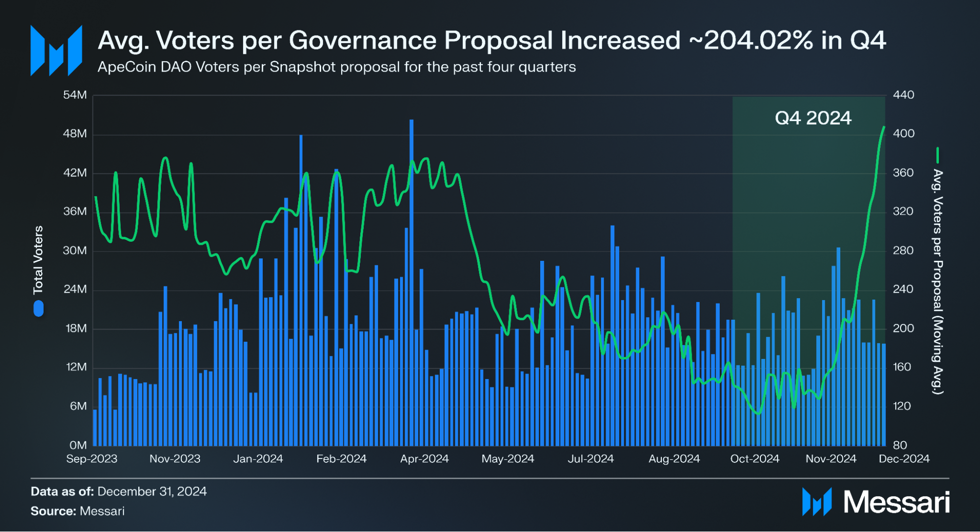The width and height of the screenshot is (980, 532).
Task: Click the Total Voters axis title
Action: [38, 260]
